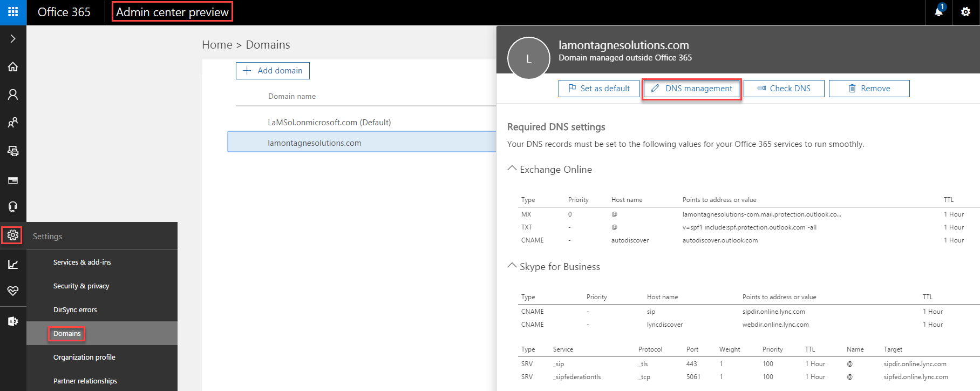Collapse the Exchange Online section
The image size is (980, 391).
tap(512, 169)
